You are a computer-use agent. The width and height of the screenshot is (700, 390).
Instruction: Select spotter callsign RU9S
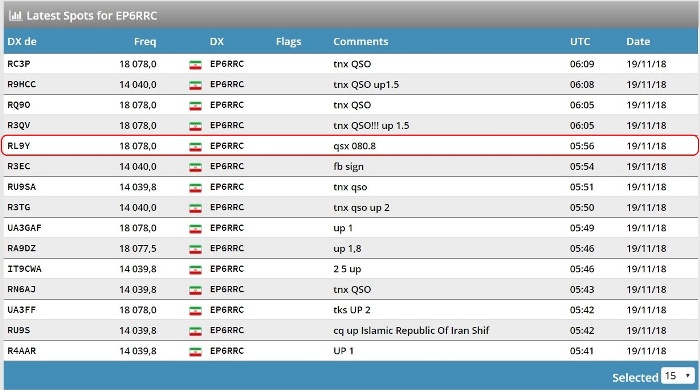pyautogui.click(x=19, y=331)
